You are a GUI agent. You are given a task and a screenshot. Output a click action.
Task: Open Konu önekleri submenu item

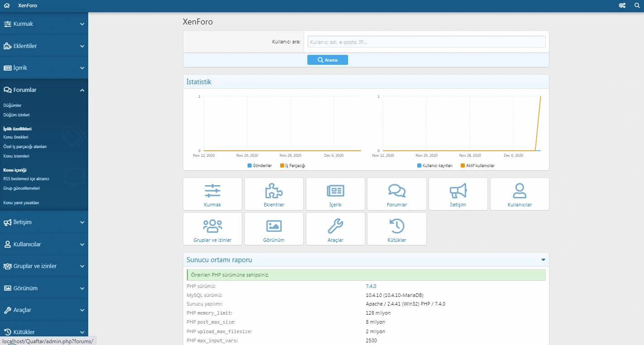[x=16, y=137]
